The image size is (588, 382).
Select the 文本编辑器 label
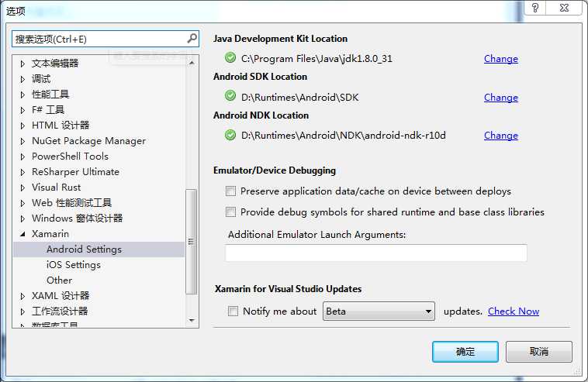point(55,64)
